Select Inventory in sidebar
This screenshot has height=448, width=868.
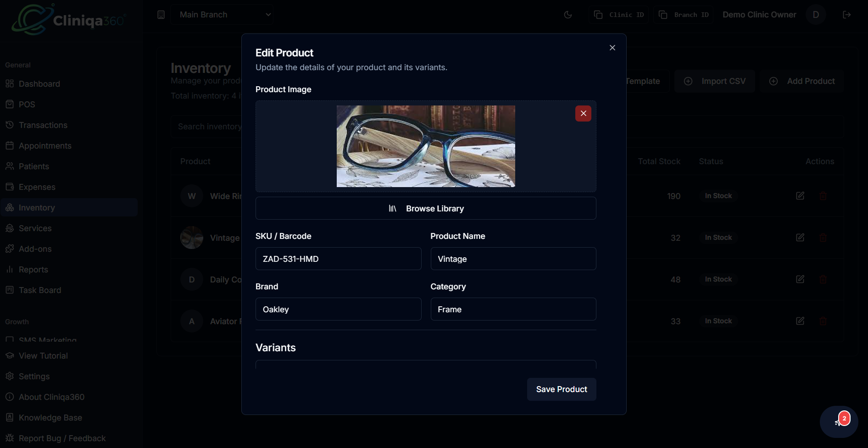(69, 208)
